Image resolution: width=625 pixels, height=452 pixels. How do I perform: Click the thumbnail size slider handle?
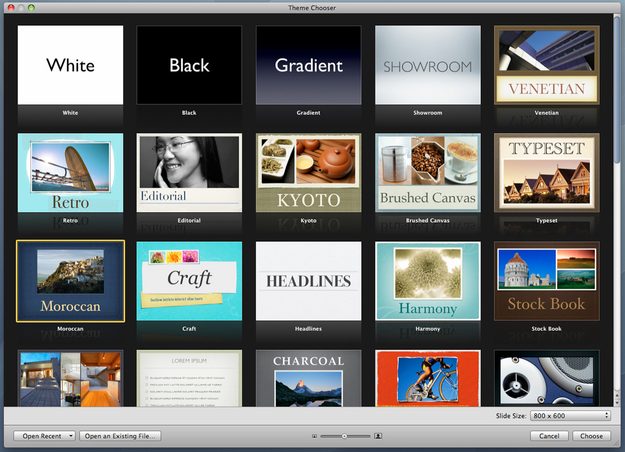tap(344, 436)
